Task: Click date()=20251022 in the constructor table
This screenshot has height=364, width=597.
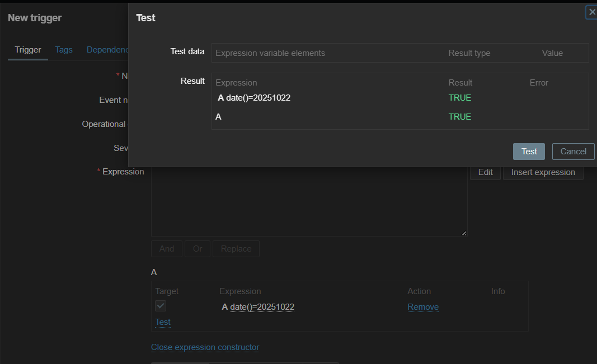Action: pyautogui.click(x=262, y=307)
